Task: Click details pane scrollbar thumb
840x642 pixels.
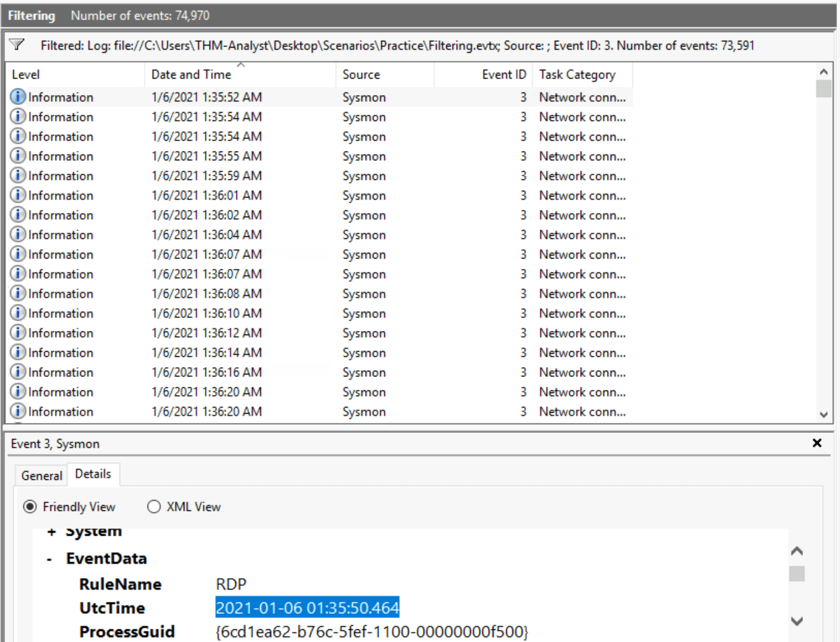Action: [797, 573]
